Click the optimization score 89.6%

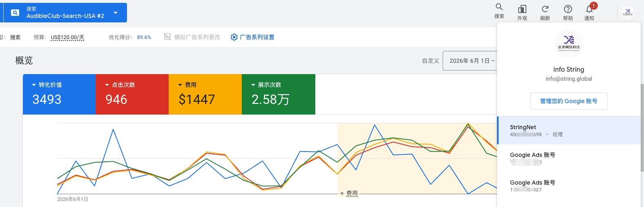click(x=144, y=37)
